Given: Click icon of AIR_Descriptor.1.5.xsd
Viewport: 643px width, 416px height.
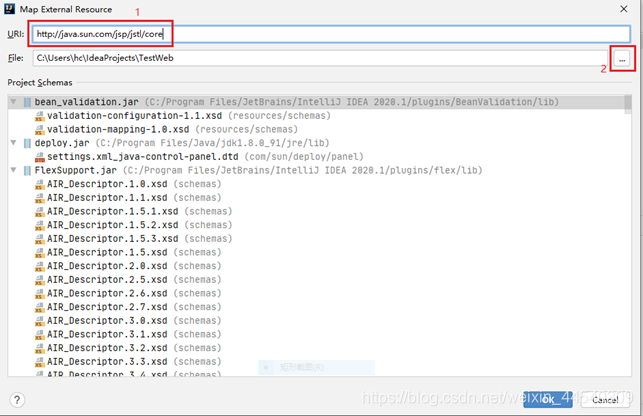Looking at the screenshot, I should point(39,253).
